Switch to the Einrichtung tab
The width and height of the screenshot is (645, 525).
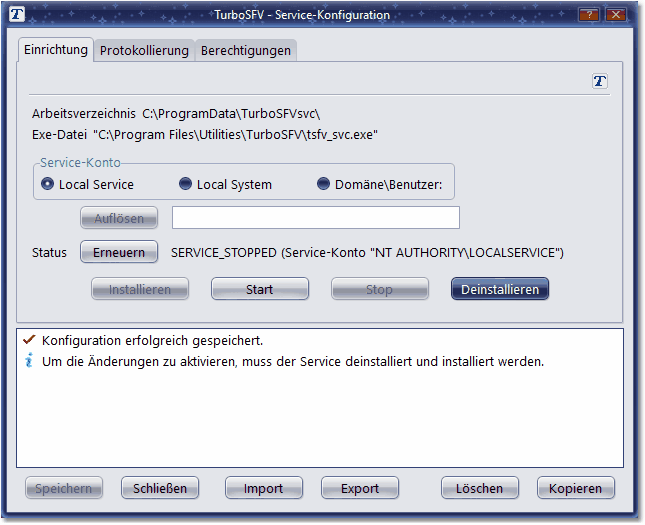(x=56, y=50)
